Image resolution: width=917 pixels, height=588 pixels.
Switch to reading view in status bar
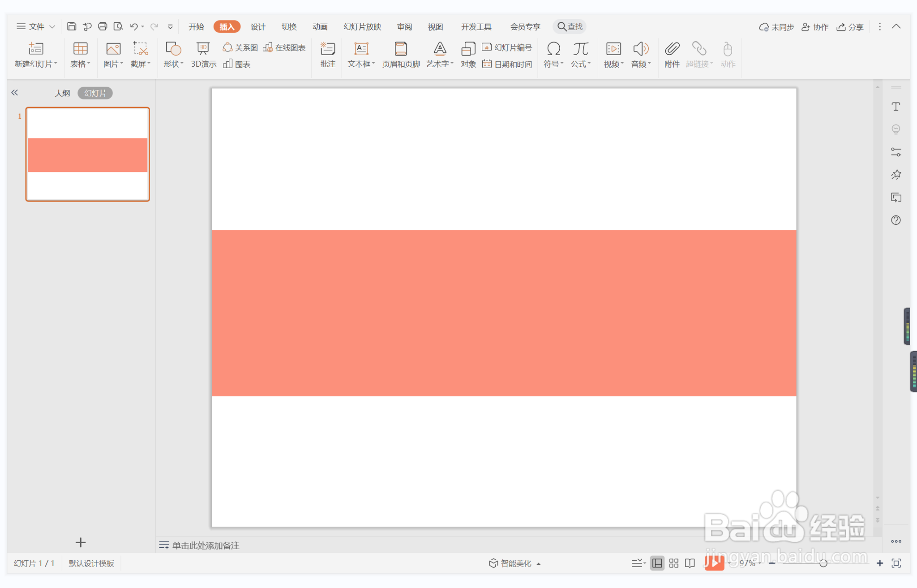click(690, 563)
